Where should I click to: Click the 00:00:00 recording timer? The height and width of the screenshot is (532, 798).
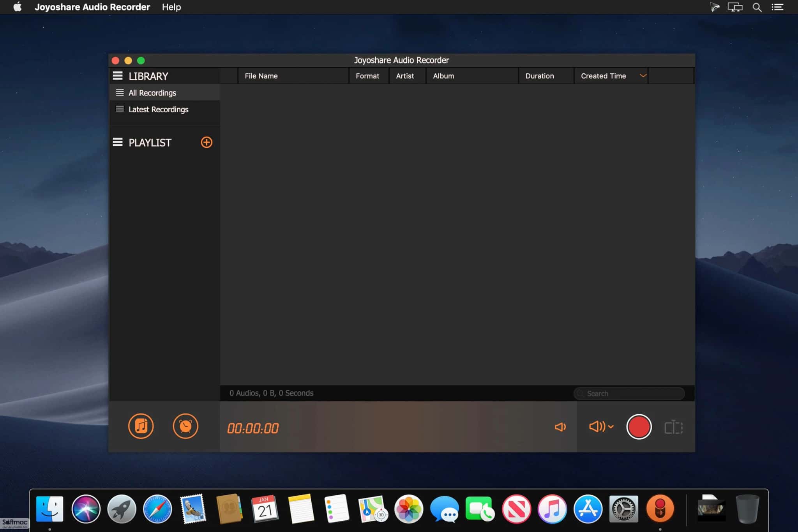pos(253,428)
